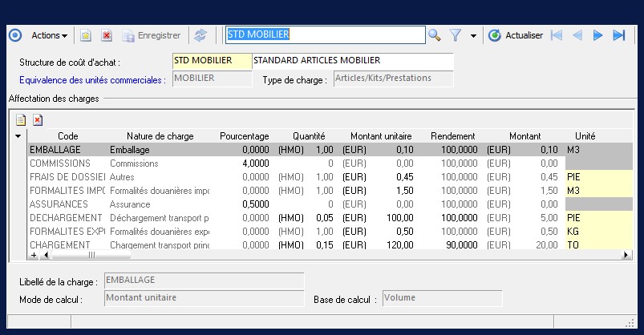The height and width of the screenshot is (335, 644).
Task: Select the ASSURANCES row
Action: point(330,204)
